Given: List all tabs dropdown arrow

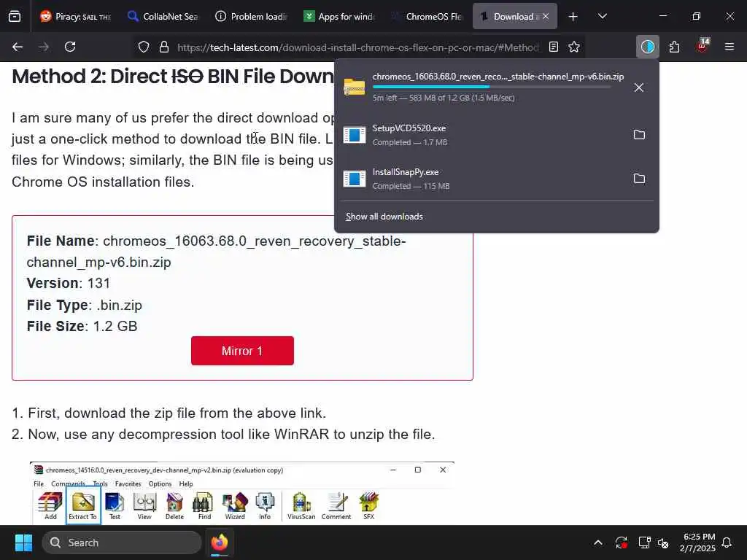Looking at the screenshot, I should tap(602, 17).
